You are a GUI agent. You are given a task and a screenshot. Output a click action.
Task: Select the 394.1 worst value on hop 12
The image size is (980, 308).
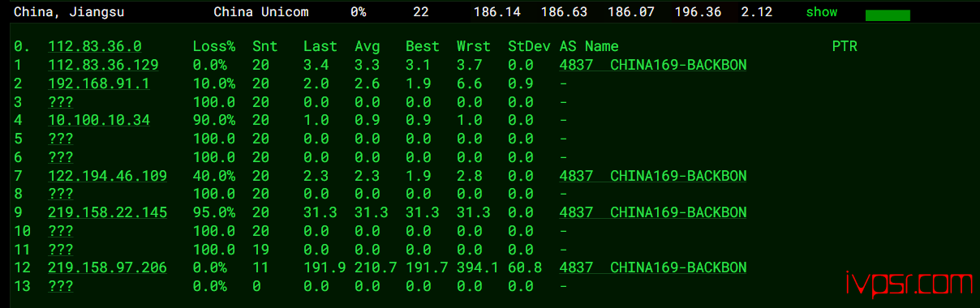(477, 267)
